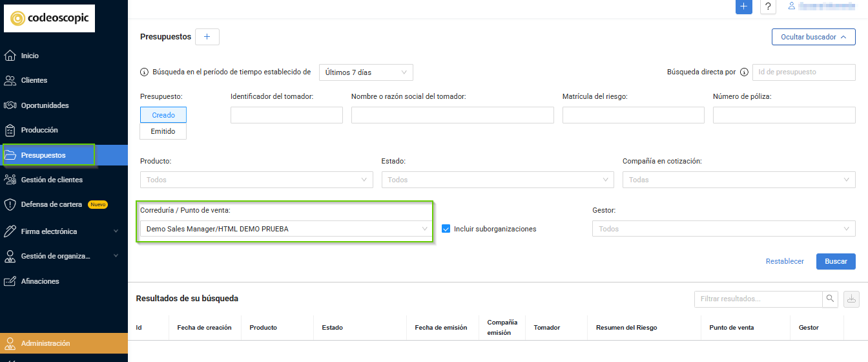Open Clientes in the sidebar
The image size is (868, 362).
click(34, 80)
